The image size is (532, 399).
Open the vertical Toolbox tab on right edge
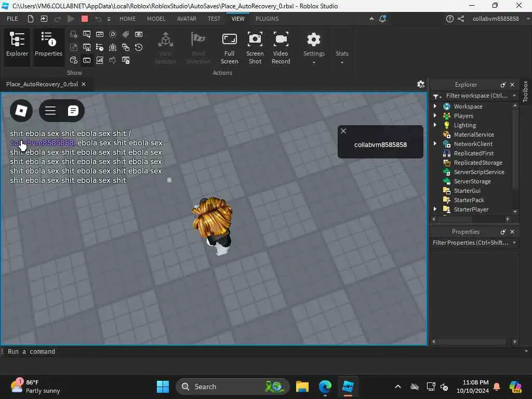(526, 91)
